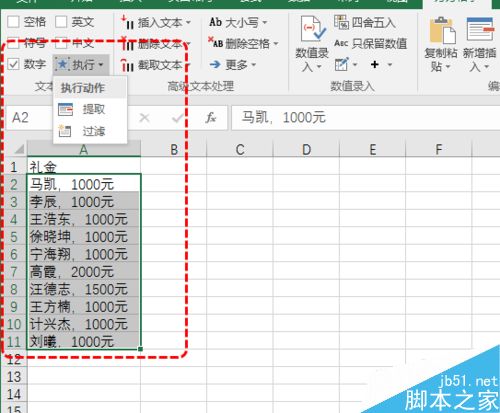Click the 四舍五入 button
Image resolution: width=500 pixels, height=413 pixels.
tap(365, 23)
